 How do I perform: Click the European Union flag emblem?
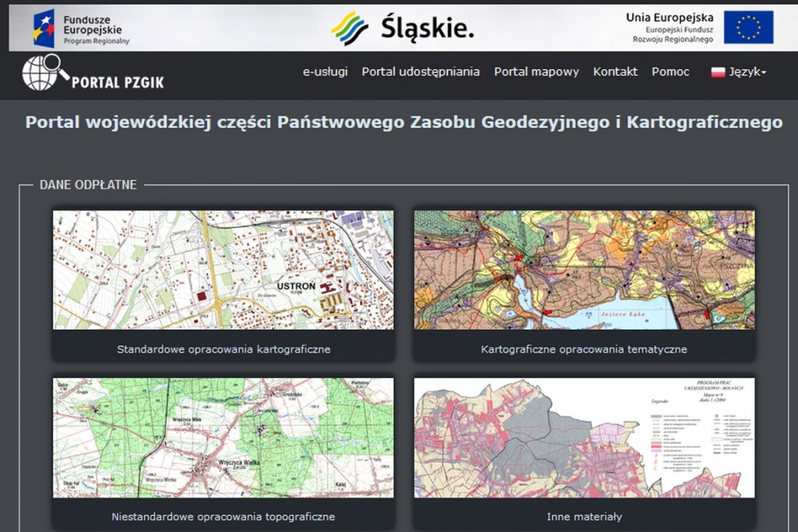tap(748, 27)
